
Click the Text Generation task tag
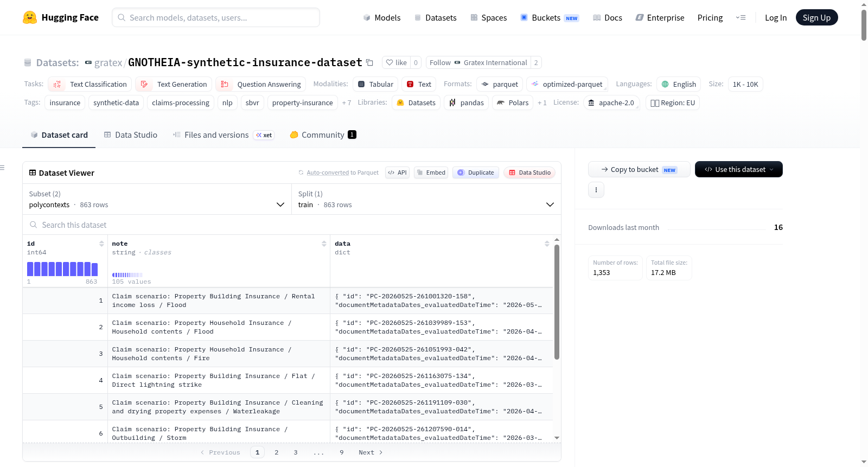point(174,84)
